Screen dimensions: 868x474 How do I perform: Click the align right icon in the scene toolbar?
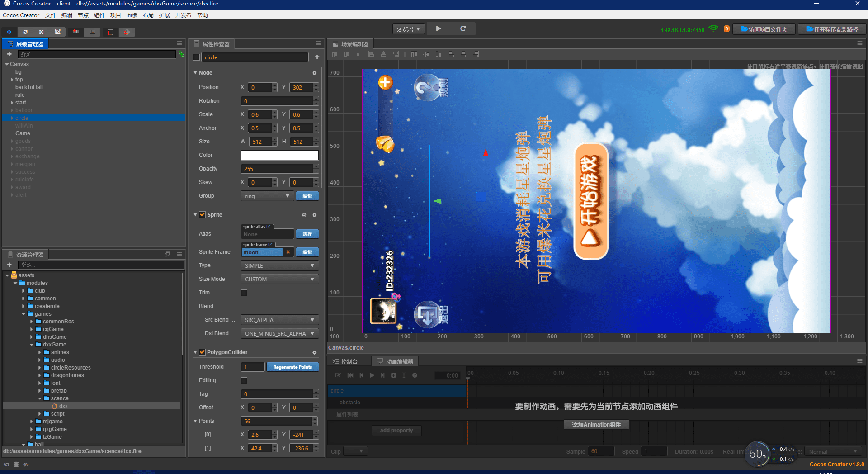[x=396, y=54]
